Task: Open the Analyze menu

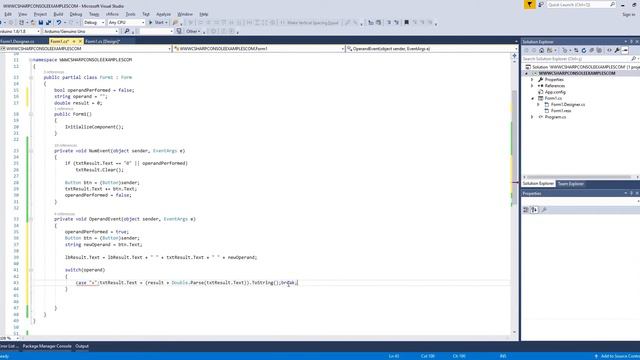Action: point(163,14)
